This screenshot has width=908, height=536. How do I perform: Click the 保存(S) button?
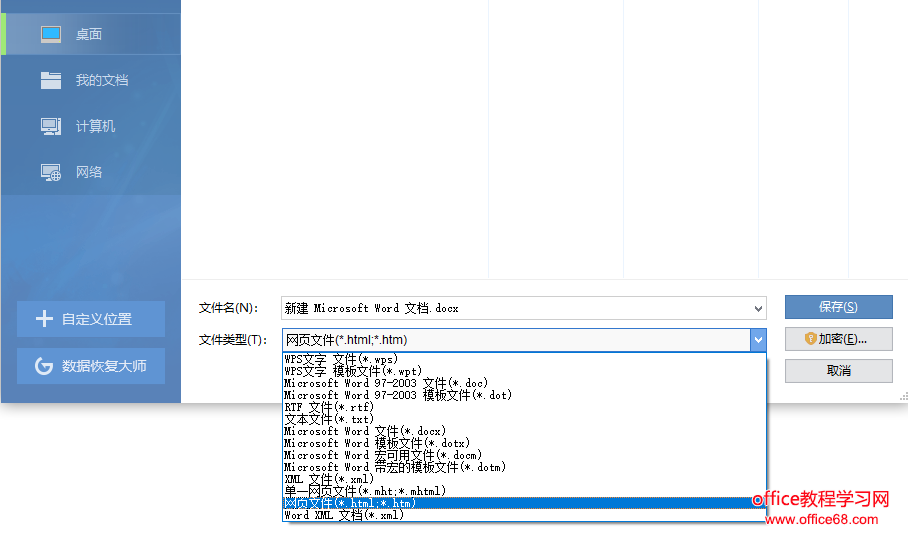point(839,307)
